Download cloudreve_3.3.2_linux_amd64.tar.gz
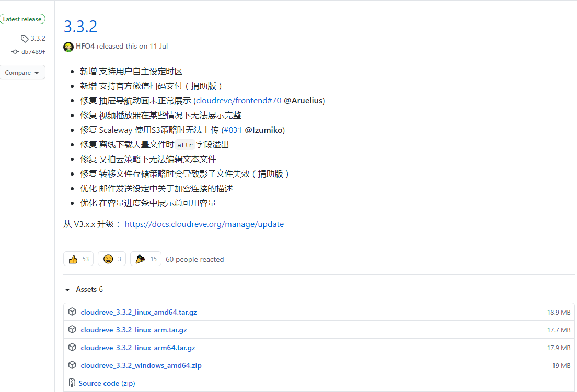Screen dimensions: 577x392 [x=139, y=312]
